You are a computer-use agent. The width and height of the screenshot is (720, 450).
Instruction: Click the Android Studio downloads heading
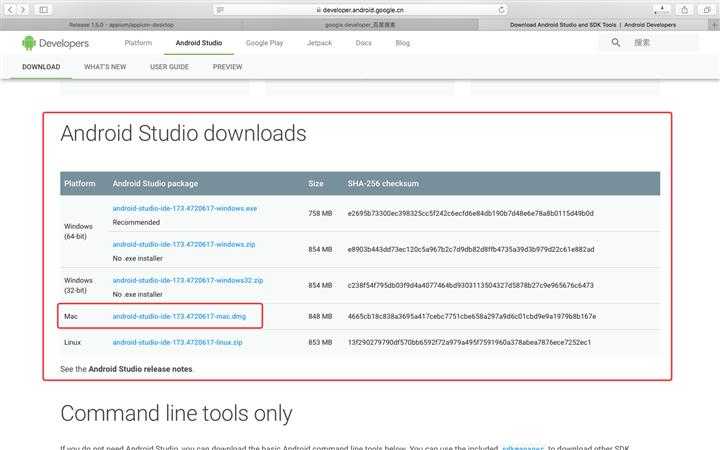coord(183,134)
